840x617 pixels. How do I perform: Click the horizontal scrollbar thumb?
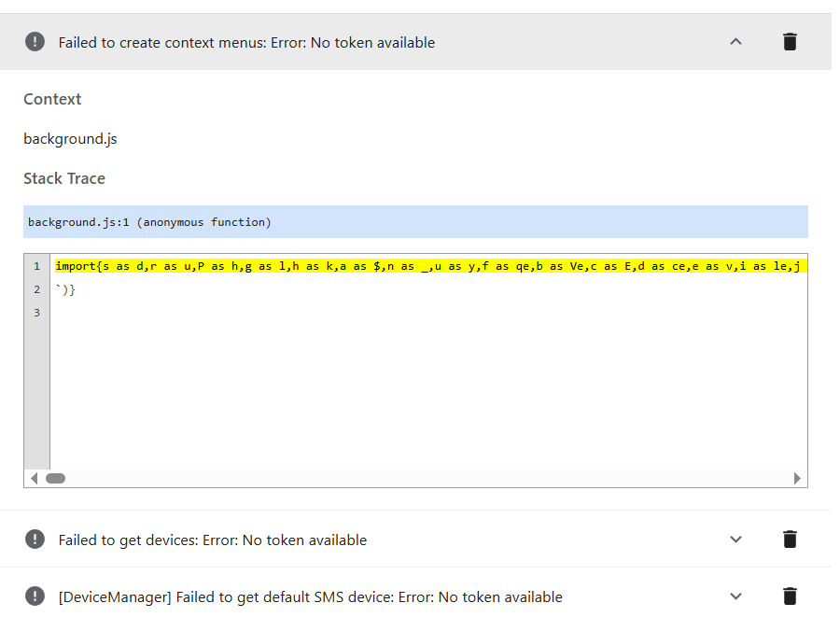coord(56,478)
